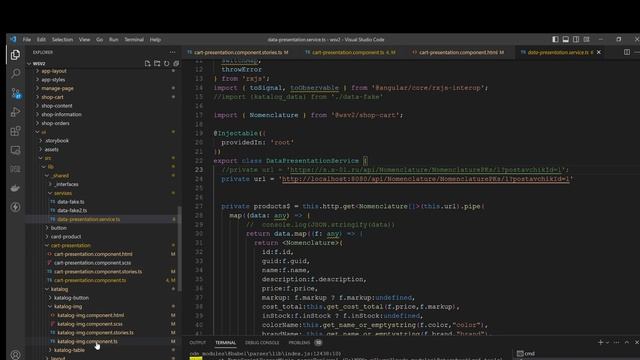
Task: Open the new terminal launch profile dropdown
Action: click(x=607, y=342)
